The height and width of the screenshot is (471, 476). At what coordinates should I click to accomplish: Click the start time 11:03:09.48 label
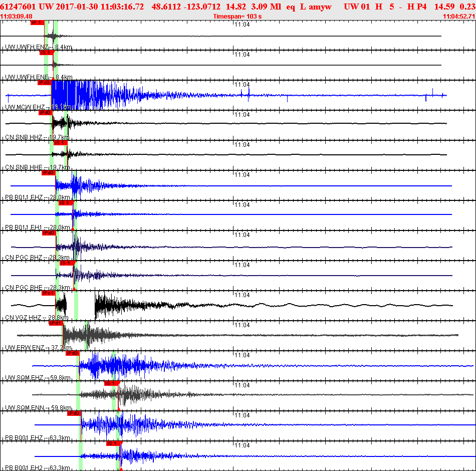coord(16,17)
